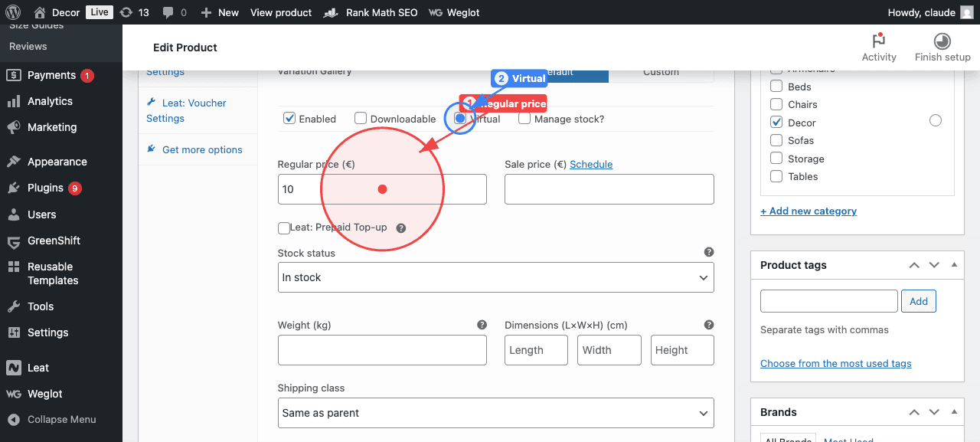Show the Weight help tooltip icon
980x442 pixels.
482,325
